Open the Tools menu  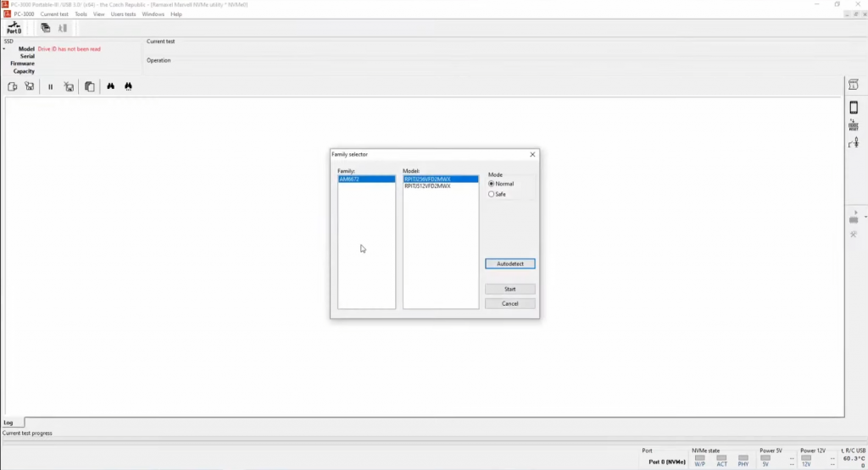(81, 14)
